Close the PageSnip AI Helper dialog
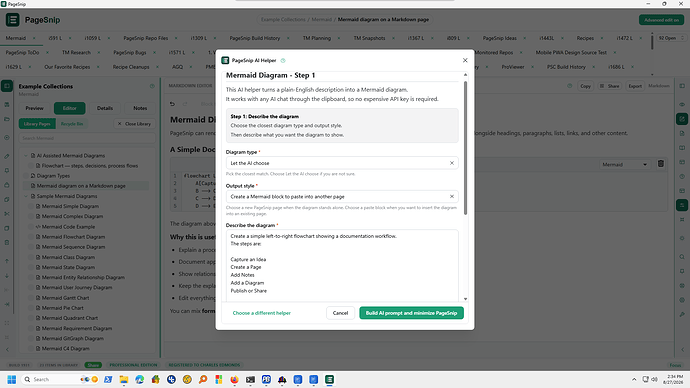 465,60
